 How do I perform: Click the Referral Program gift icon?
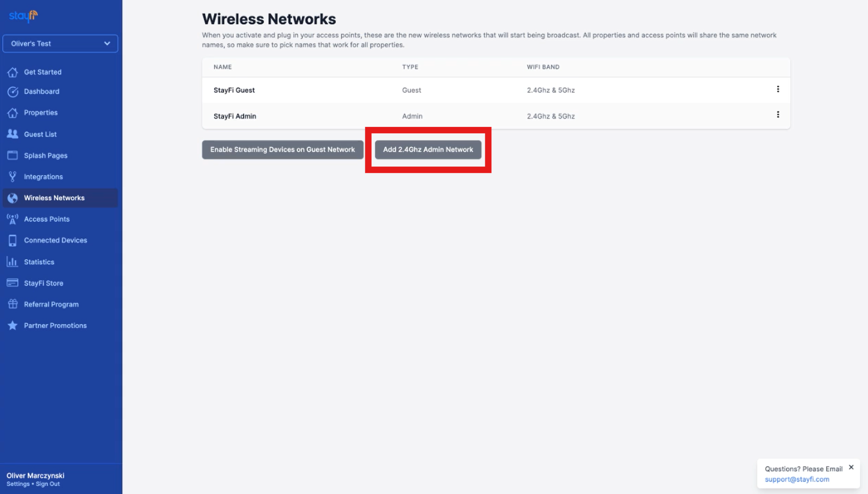point(12,304)
